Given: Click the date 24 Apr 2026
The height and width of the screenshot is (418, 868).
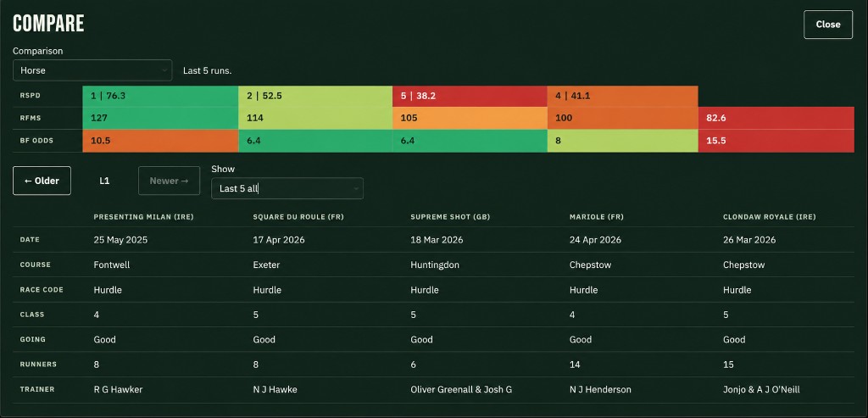Looking at the screenshot, I should click(x=596, y=240).
